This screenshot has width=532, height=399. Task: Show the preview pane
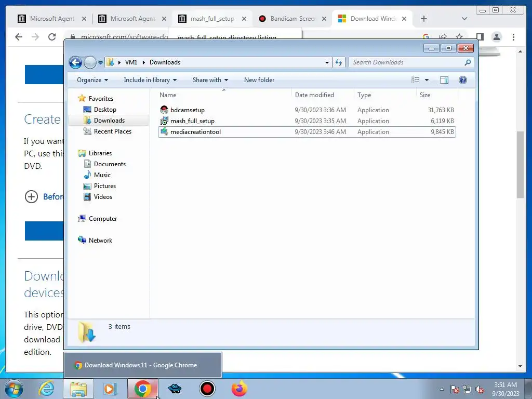pos(444,80)
